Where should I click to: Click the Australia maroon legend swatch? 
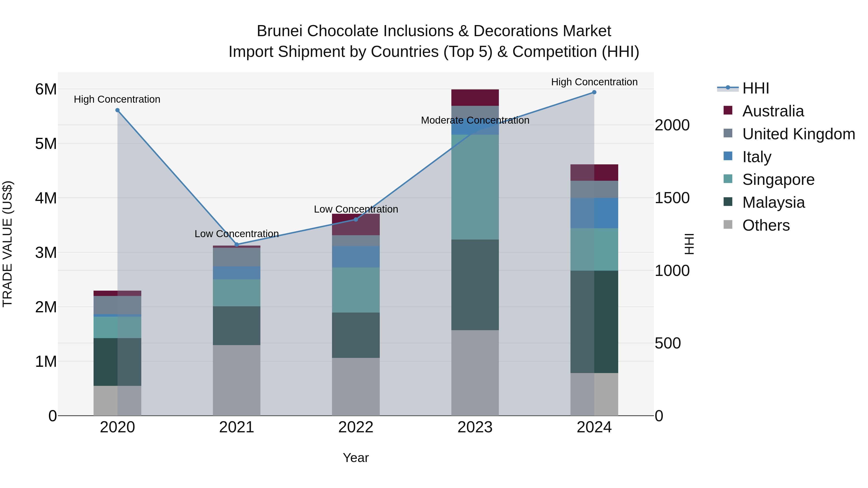click(728, 110)
